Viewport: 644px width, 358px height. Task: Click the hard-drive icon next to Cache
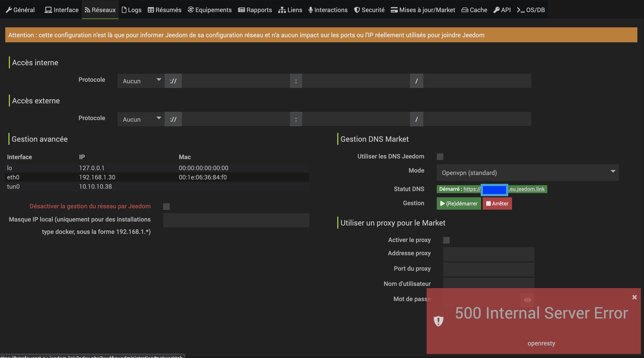tap(465, 10)
